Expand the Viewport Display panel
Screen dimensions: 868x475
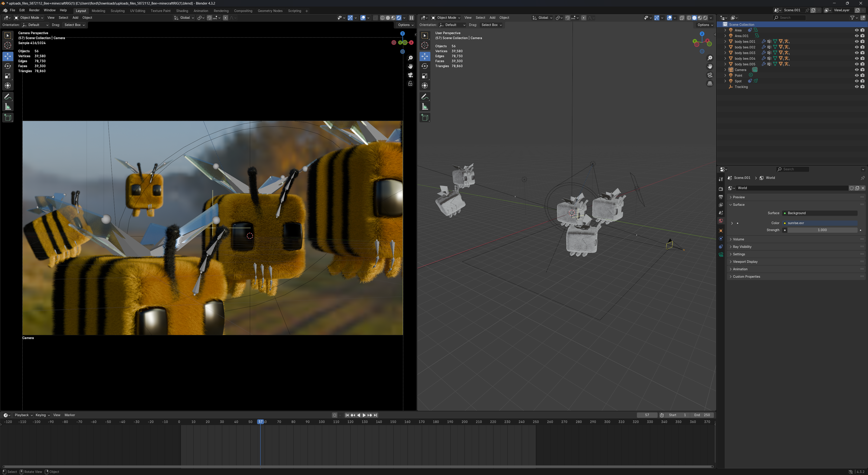tap(796, 262)
